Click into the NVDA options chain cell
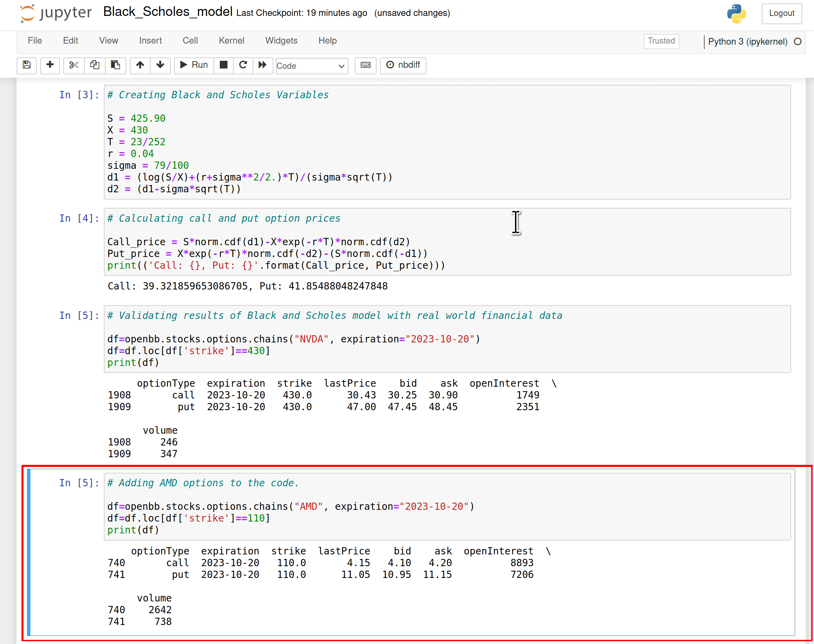Image resolution: width=814 pixels, height=644 pixels. (x=447, y=339)
